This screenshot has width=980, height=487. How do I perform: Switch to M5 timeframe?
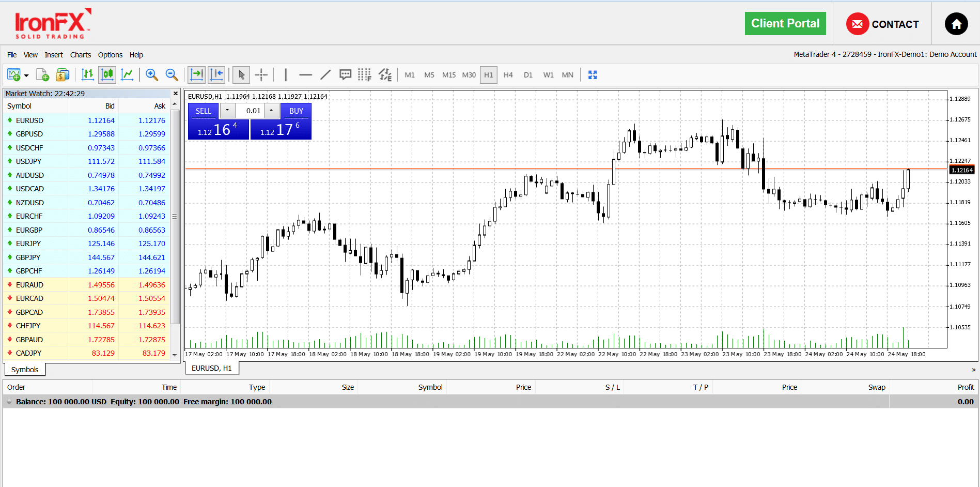(429, 75)
